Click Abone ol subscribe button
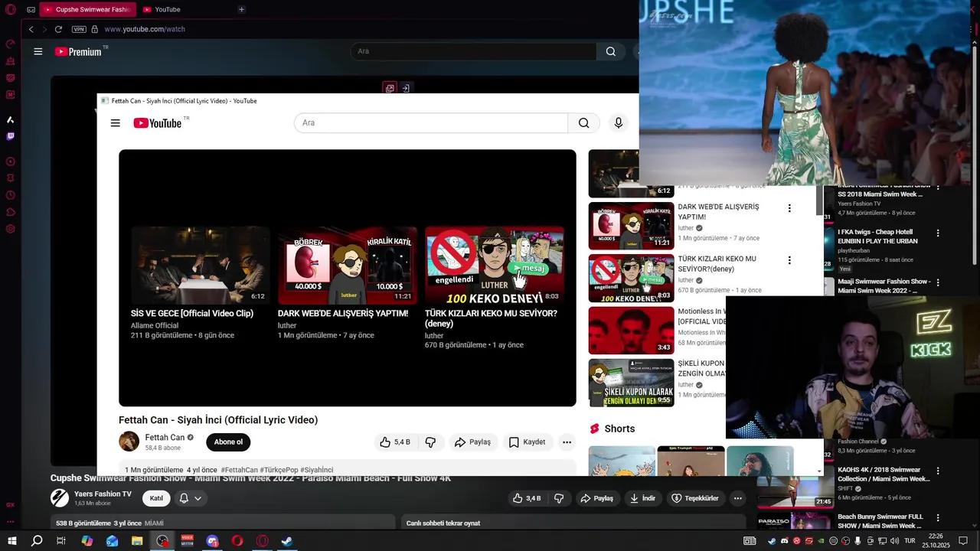Image resolution: width=980 pixels, height=551 pixels. (228, 442)
